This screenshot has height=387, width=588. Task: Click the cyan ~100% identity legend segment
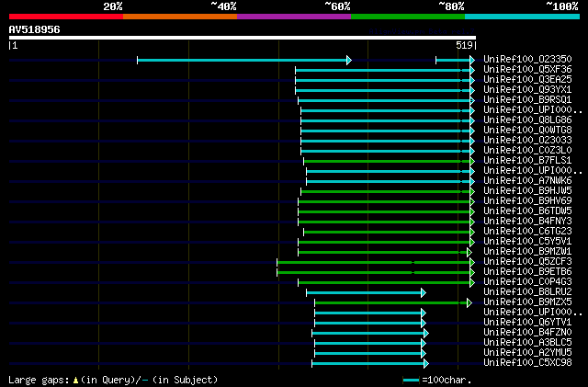[x=523, y=17]
